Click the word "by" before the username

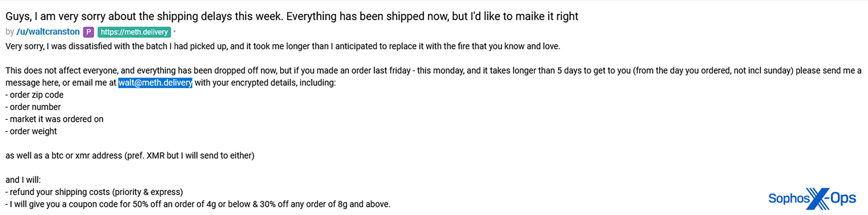pos(10,32)
